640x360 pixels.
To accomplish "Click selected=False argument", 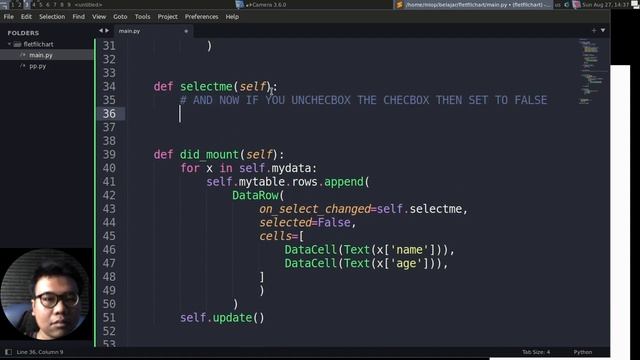I will click(305, 222).
